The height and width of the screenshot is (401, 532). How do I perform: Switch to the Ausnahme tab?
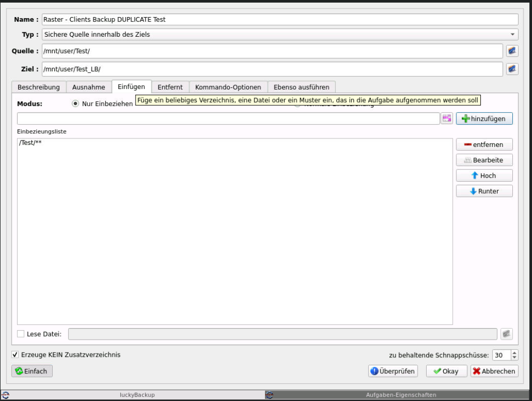tap(88, 87)
